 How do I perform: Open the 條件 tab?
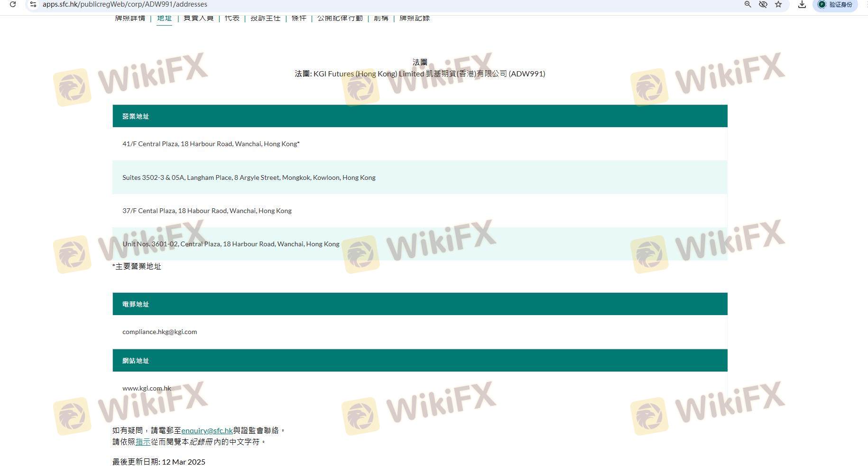point(299,18)
